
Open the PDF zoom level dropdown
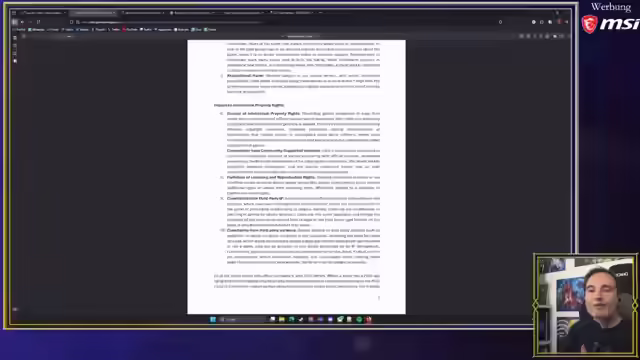pos(300,36)
